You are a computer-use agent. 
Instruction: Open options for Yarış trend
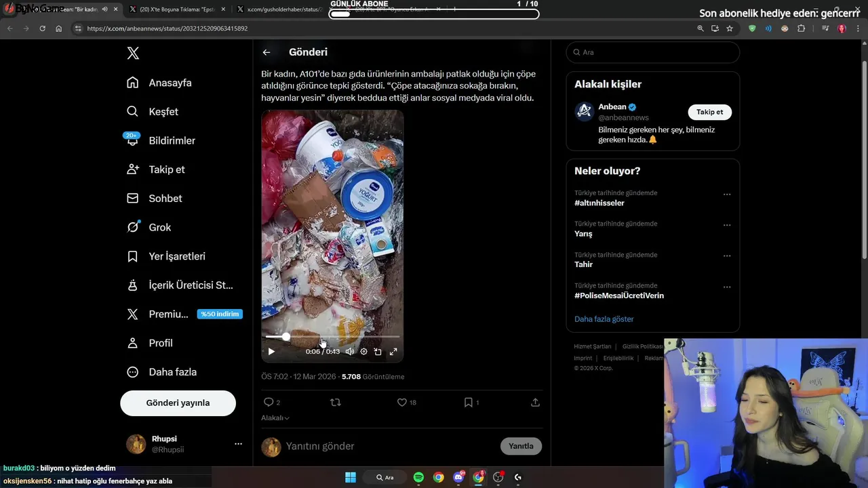(727, 225)
